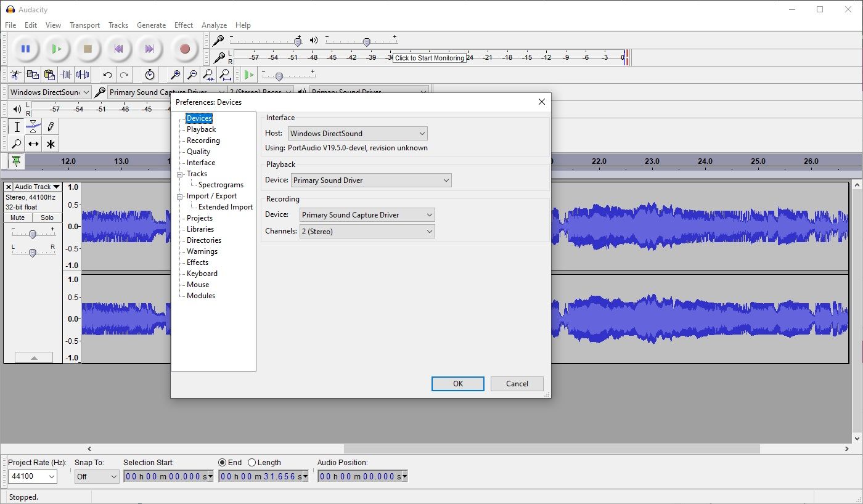Click the Pause transport button
The image size is (863, 504).
click(25, 49)
